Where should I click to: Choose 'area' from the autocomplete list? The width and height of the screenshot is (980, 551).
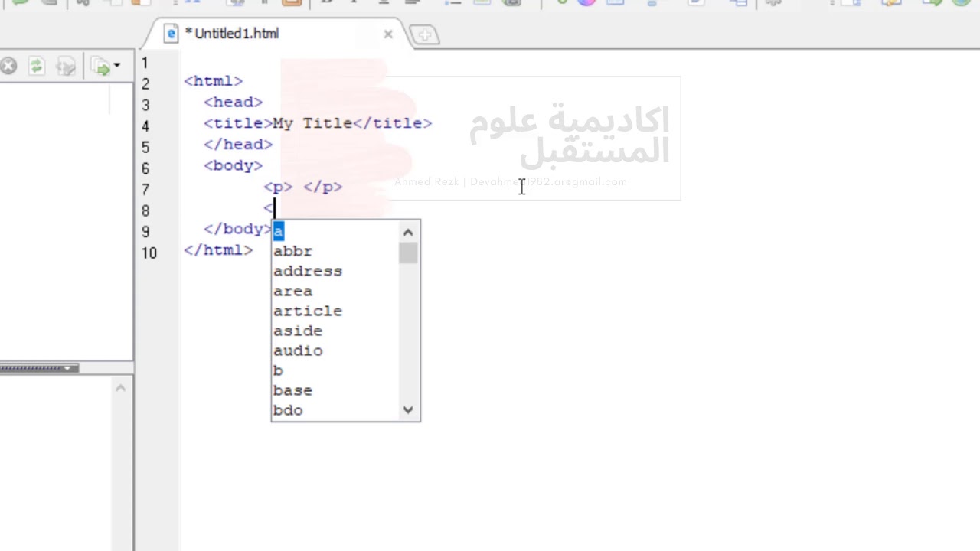click(x=292, y=291)
